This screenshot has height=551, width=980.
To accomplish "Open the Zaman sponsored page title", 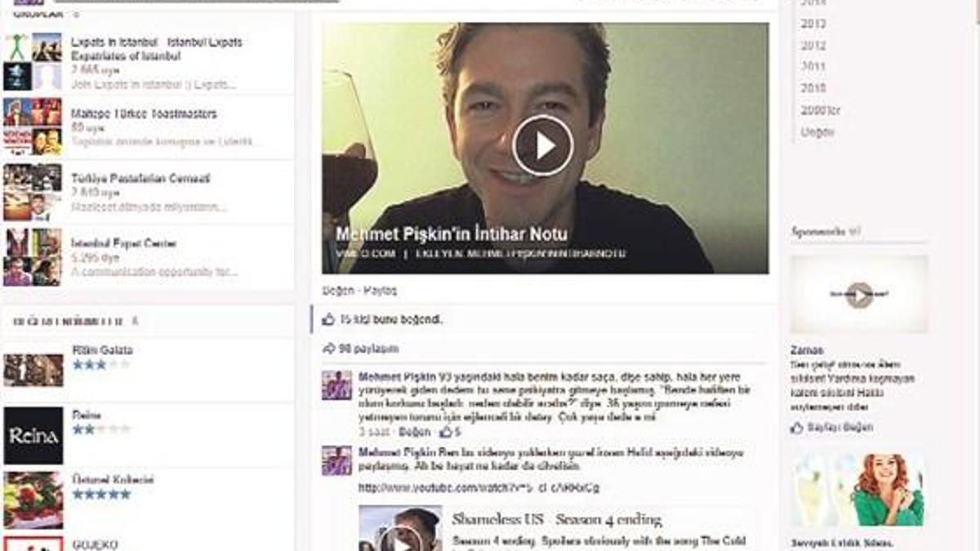I will tap(807, 350).
